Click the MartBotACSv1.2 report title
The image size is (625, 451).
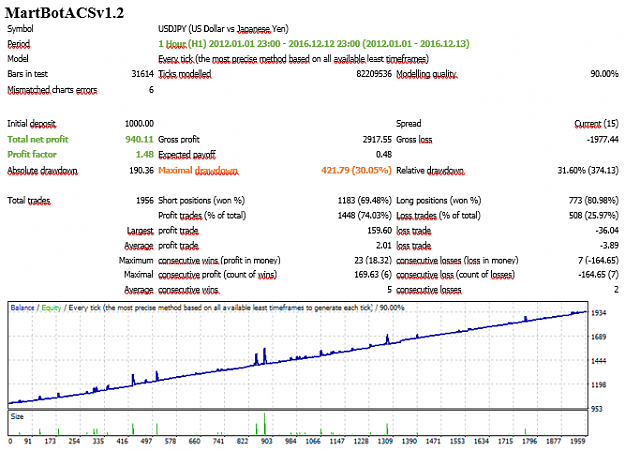tap(65, 13)
